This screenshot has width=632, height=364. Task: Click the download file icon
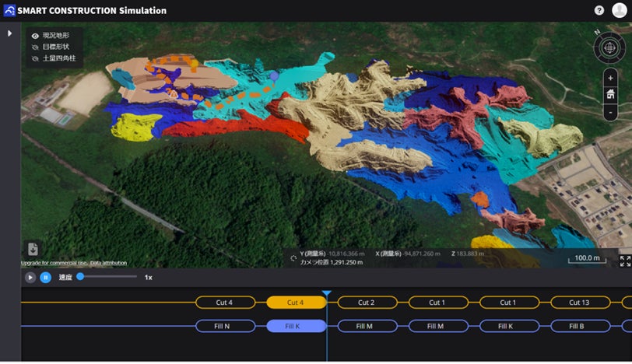[33, 249]
